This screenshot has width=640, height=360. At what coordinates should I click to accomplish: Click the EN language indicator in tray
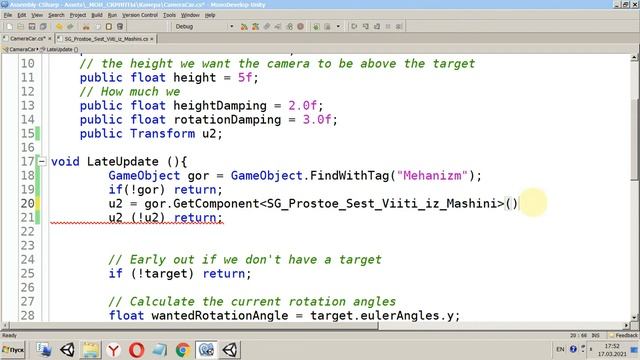point(560,349)
